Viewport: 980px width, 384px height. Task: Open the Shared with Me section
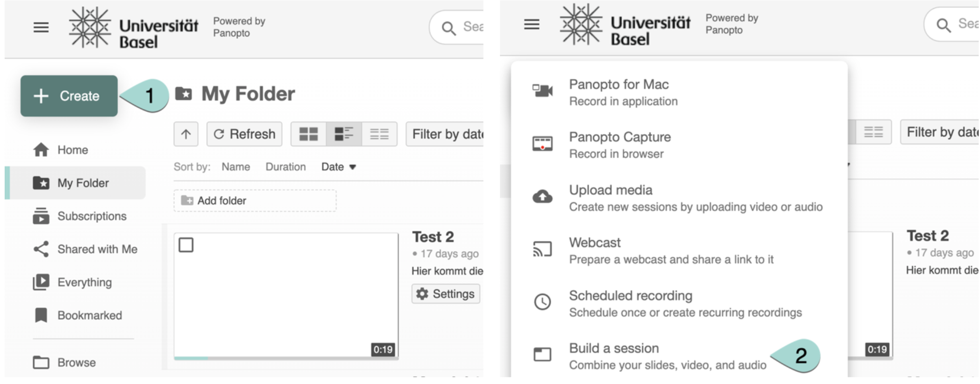pyautogui.click(x=97, y=249)
